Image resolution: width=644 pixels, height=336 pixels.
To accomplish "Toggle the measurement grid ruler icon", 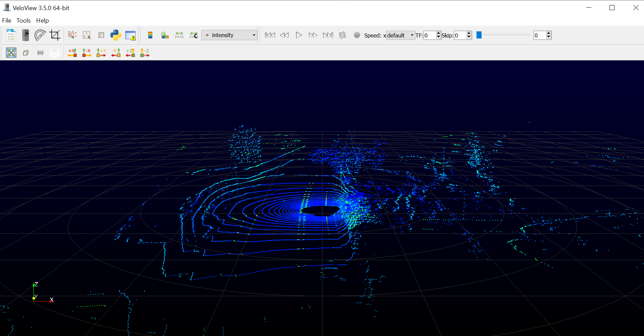I will coord(40,53).
